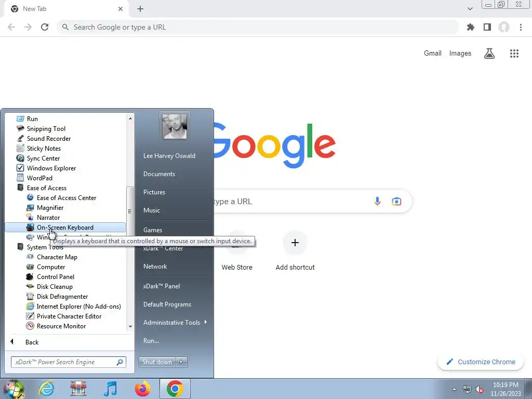The width and height of the screenshot is (532, 399).
Task: Open Music from Start menu
Action: (151, 210)
